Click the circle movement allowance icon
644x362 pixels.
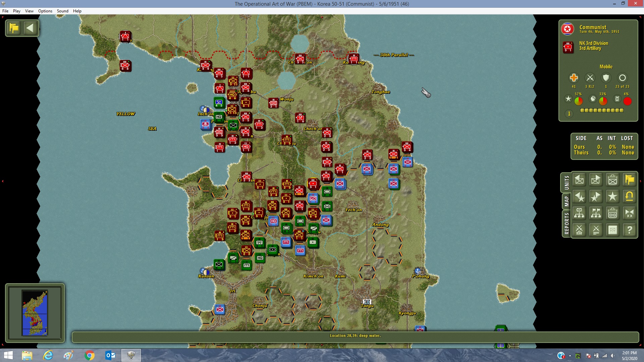[622, 78]
